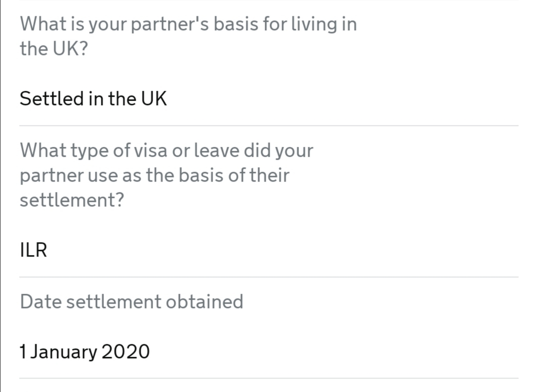The width and height of the screenshot is (534, 392).
Task: Click the word 'Date' in settlement label
Action: 41,302
